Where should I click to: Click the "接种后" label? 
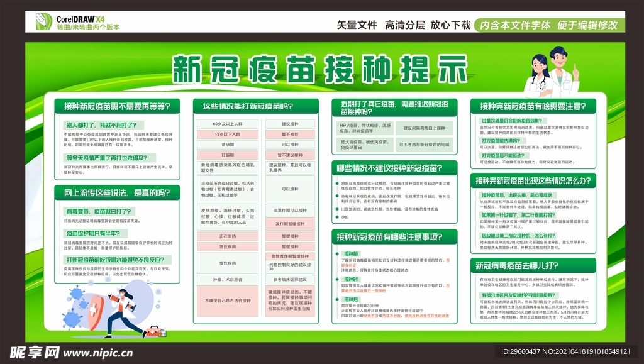pos(351,299)
